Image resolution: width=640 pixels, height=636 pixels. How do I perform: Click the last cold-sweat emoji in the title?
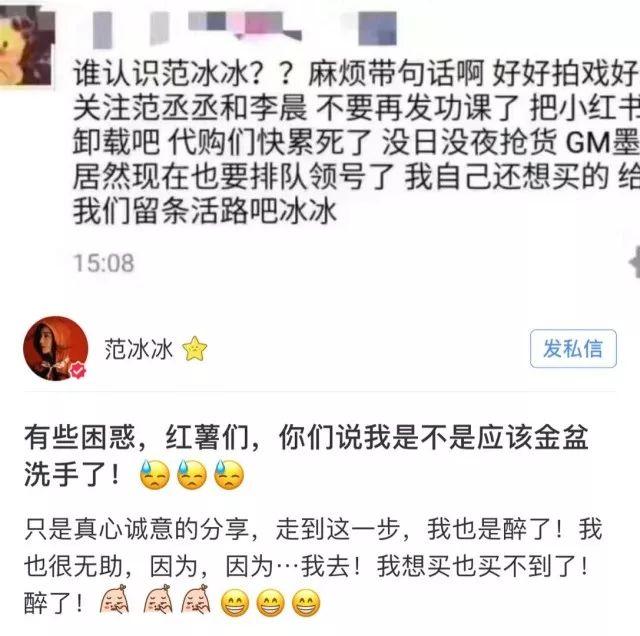[229, 474]
